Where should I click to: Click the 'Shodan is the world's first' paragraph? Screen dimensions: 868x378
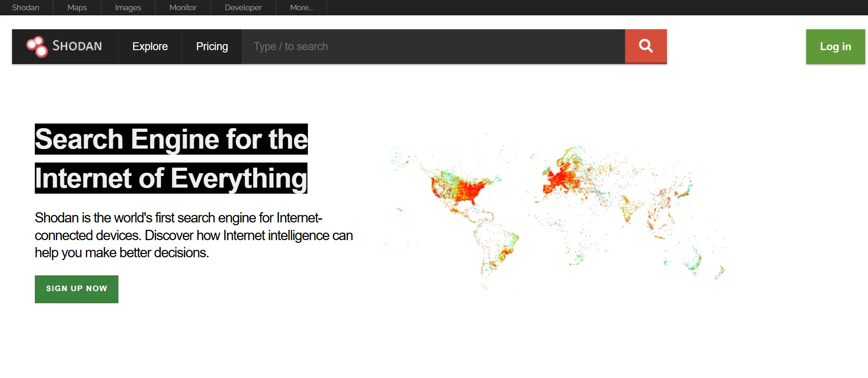[x=194, y=235]
